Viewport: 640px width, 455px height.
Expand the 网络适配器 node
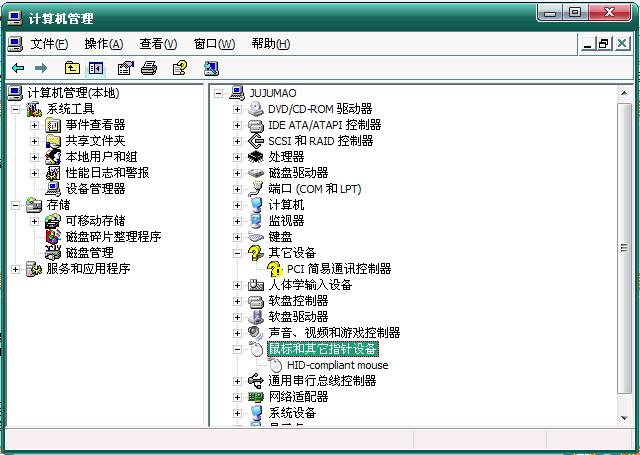[x=237, y=397]
